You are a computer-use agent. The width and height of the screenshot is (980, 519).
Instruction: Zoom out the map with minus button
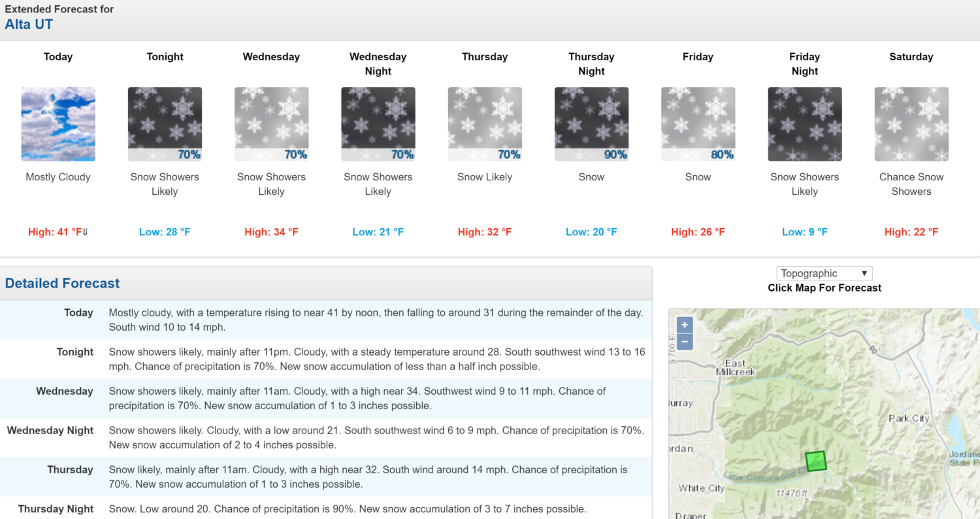pos(684,341)
